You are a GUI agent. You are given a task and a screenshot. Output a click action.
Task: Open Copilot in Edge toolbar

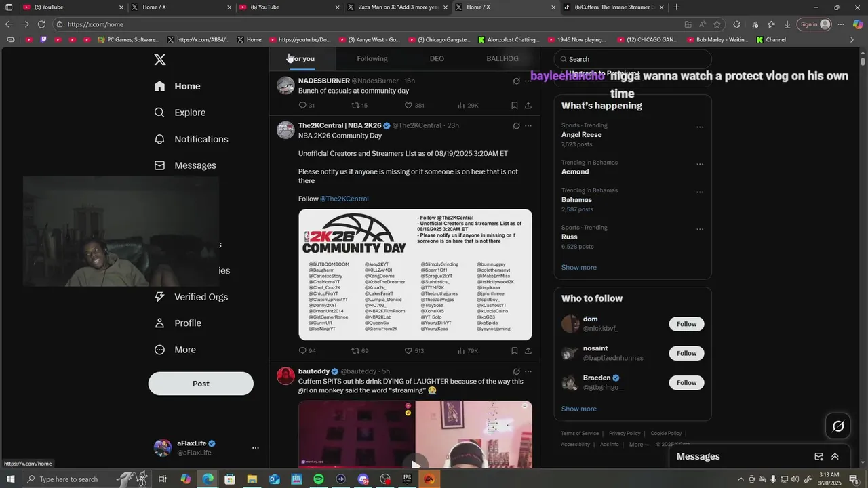pos(857,24)
